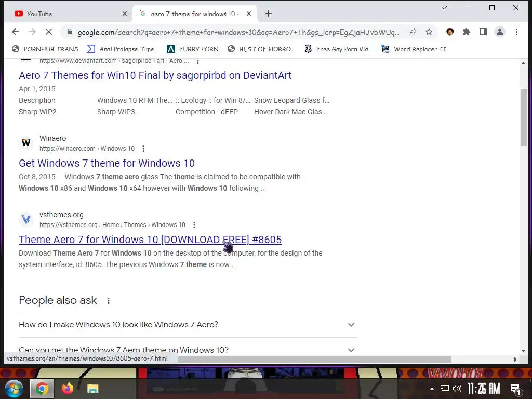Open File Explorer from the taskbar
The image size is (532, 399).
[92, 389]
